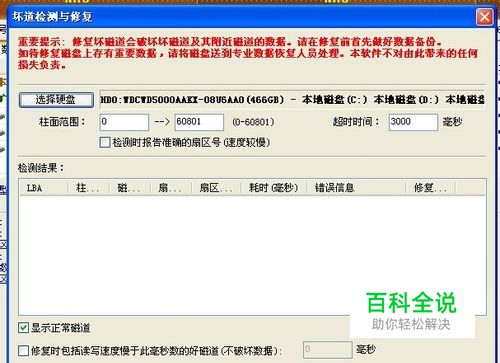Click the 超时时间 label
This screenshot has height=363, width=500.
point(356,122)
